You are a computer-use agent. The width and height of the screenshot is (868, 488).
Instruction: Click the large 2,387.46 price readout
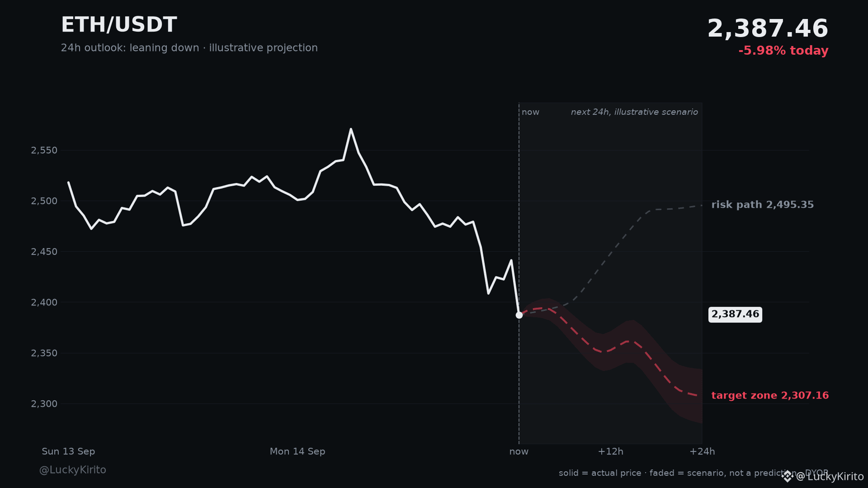[768, 28]
